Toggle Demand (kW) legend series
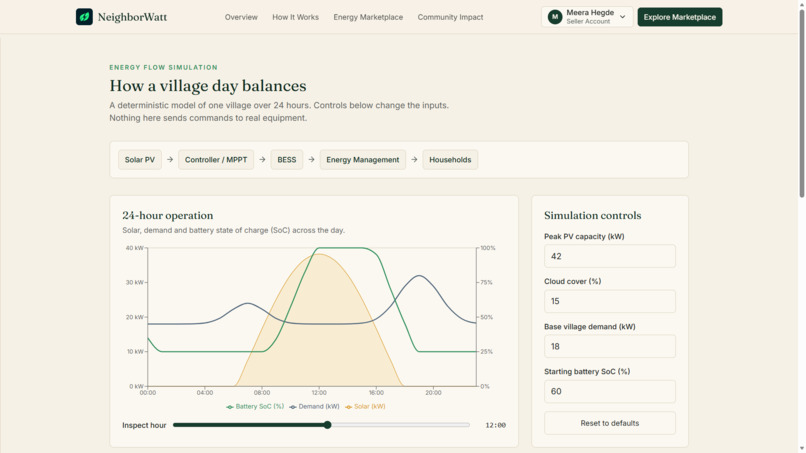Viewport: 806px width, 453px height. tap(314, 406)
